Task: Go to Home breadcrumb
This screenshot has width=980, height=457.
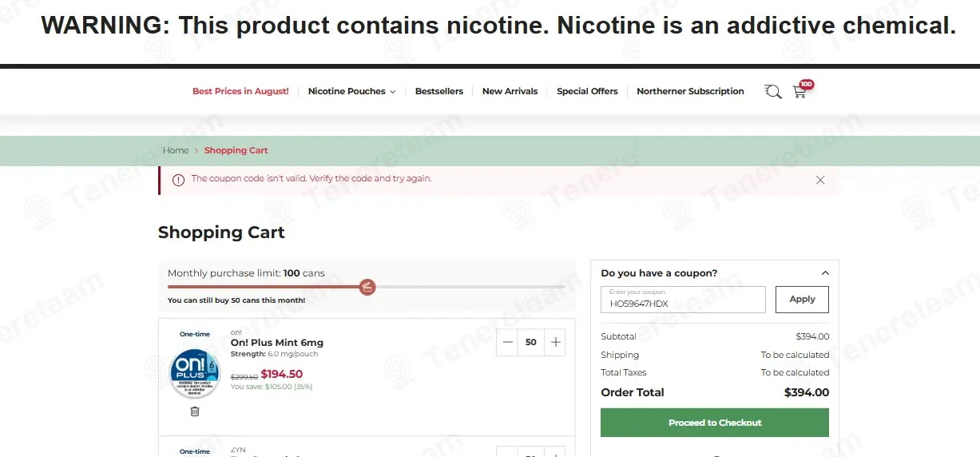Action: point(176,150)
